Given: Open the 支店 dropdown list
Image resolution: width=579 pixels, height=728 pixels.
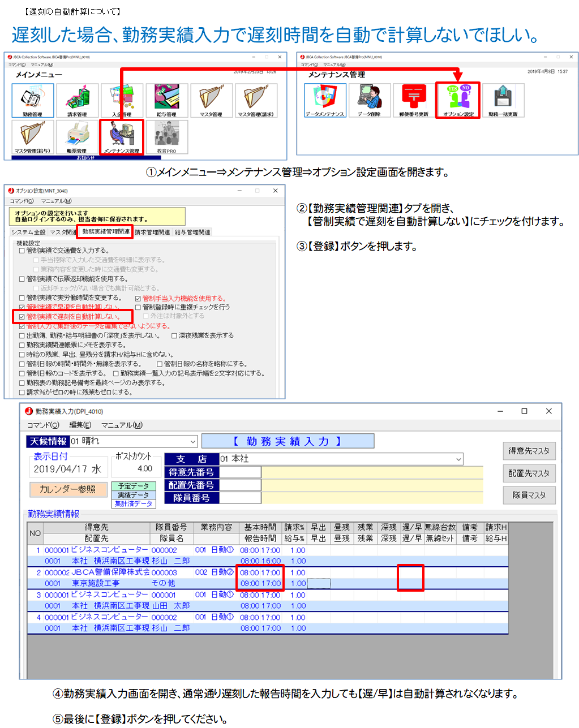Looking at the screenshot, I should point(458,459).
